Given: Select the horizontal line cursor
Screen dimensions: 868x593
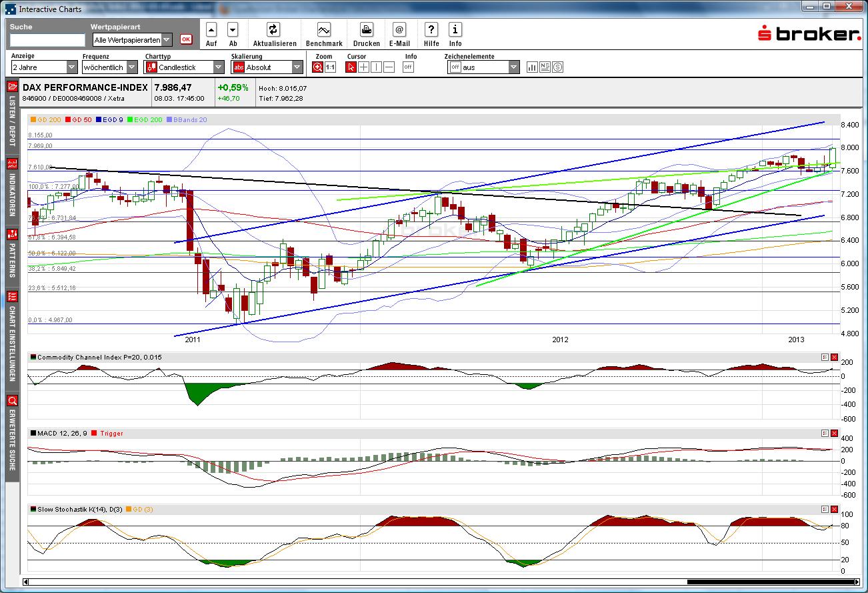Looking at the screenshot, I should 389,67.
